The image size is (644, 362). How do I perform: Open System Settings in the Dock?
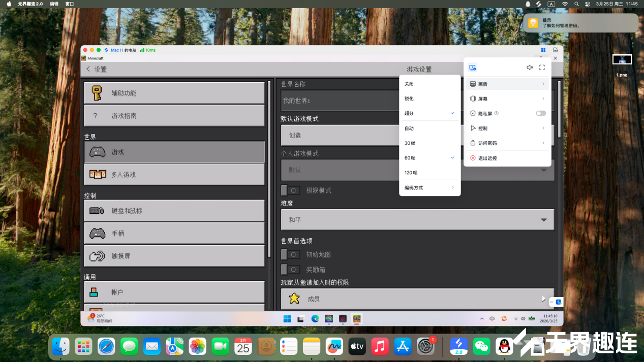[425, 346]
